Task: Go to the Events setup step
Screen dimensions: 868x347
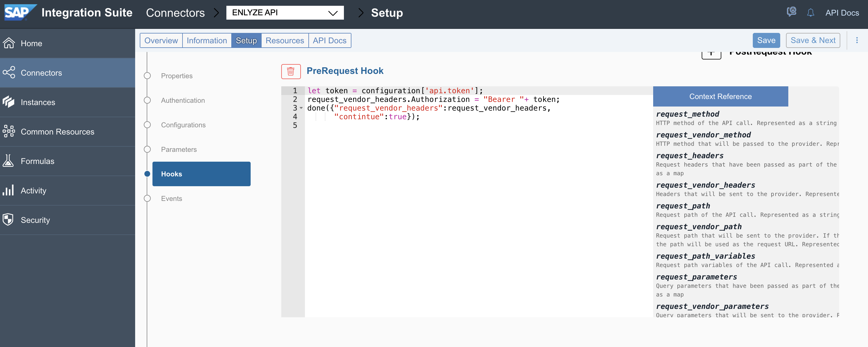Action: tap(172, 198)
